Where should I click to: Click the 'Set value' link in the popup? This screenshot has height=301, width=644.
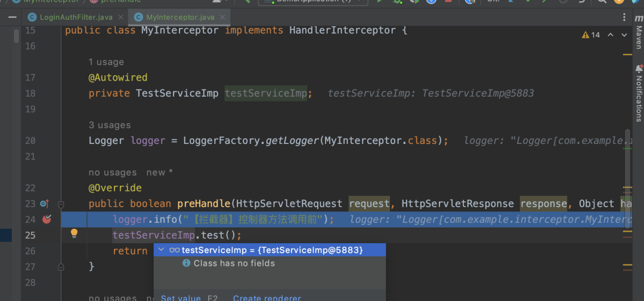(181, 298)
